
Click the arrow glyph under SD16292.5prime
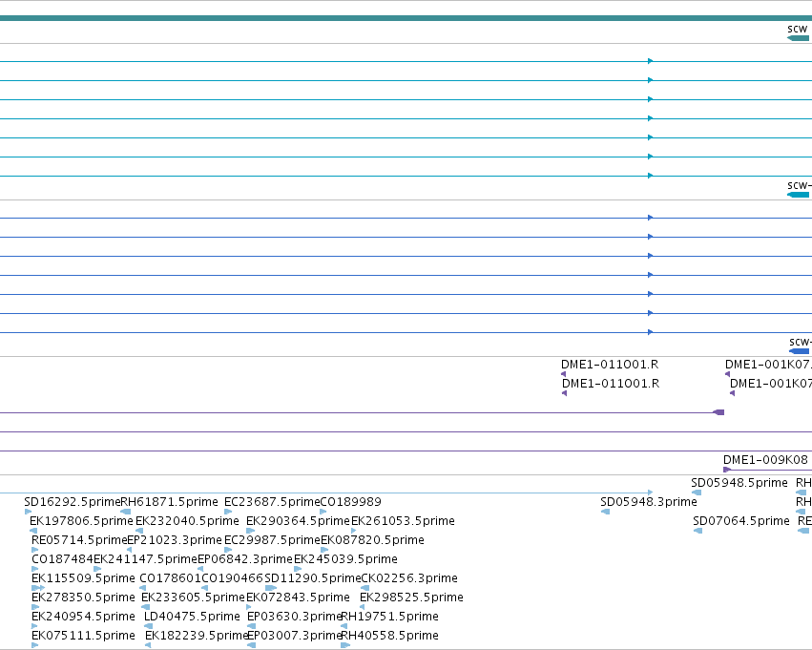point(28,512)
